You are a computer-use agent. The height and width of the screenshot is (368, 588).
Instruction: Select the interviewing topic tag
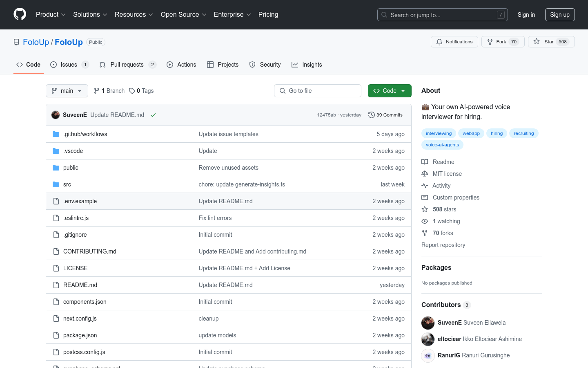click(x=439, y=133)
